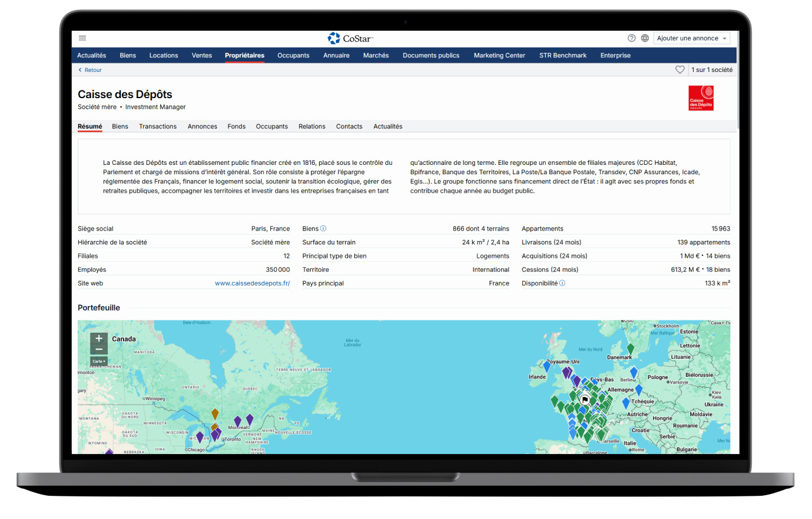Open Enterprise in the navigation bar
This screenshot has width=812, height=519.
tap(615, 56)
